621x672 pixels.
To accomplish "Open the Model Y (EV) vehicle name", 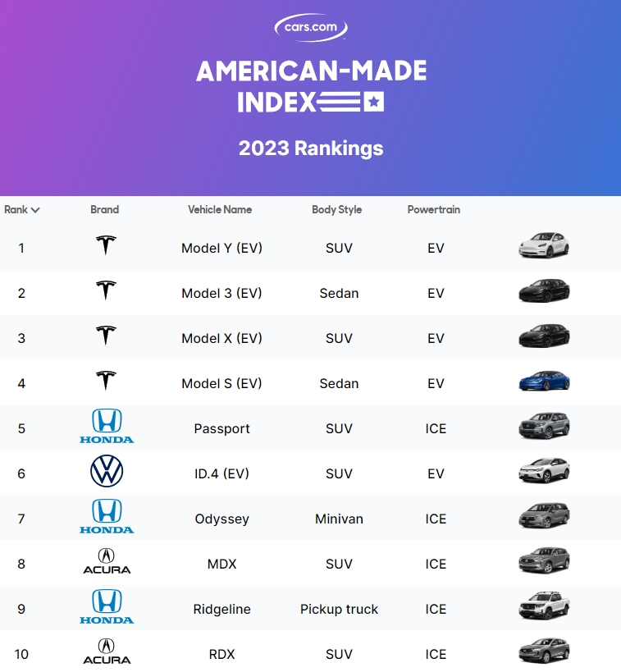I will click(221, 248).
